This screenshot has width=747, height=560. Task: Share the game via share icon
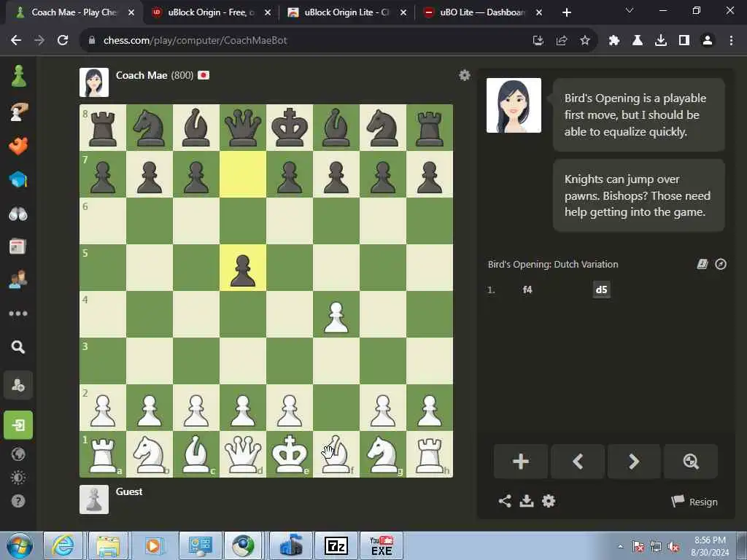pyautogui.click(x=505, y=501)
